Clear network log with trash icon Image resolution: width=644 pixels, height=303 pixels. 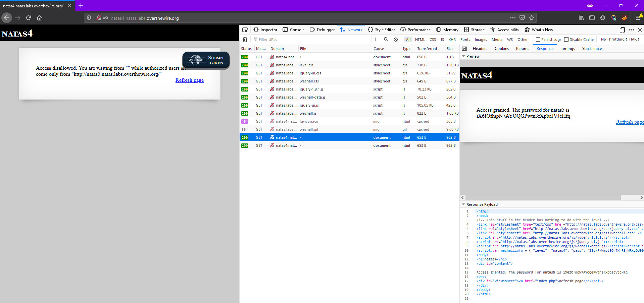coord(245,40)
